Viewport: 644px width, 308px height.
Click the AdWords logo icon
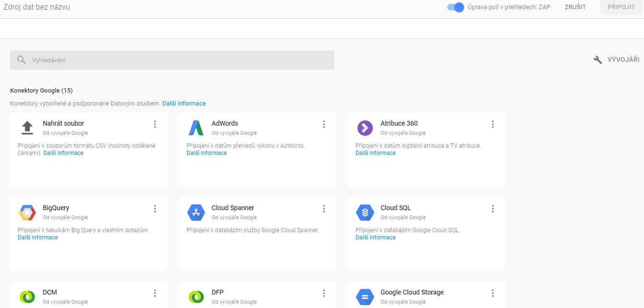pos(196,128)
